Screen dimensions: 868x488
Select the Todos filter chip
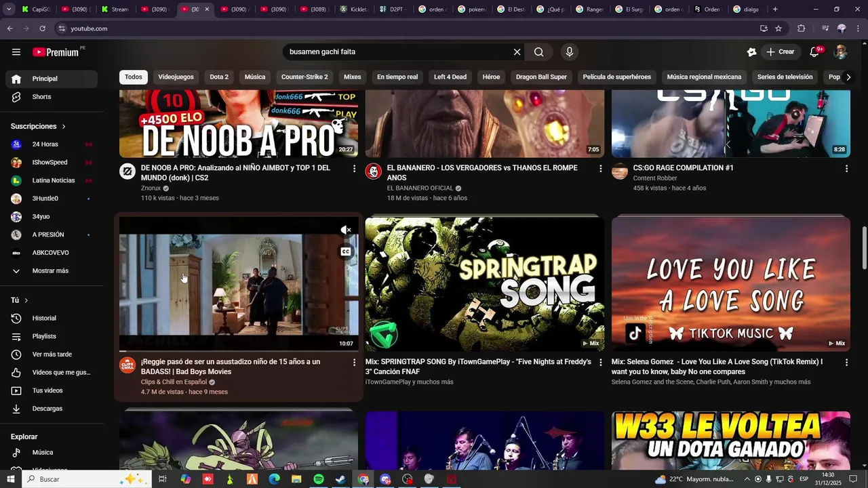click(134, 77)
